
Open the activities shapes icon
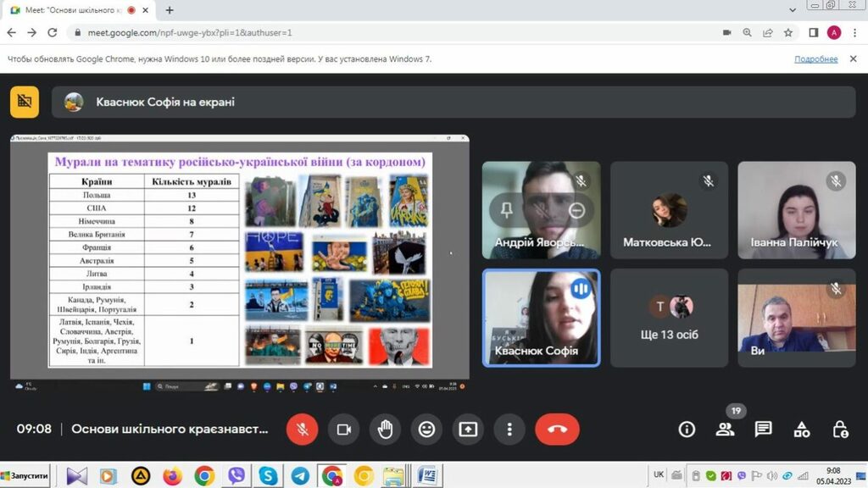point(802,430)
